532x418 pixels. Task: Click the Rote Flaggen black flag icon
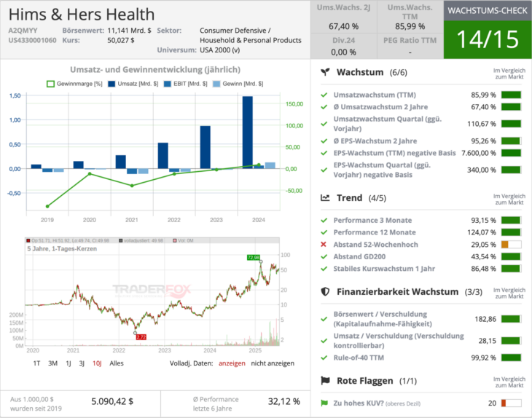pyautogui.click(x=325, y=381)
